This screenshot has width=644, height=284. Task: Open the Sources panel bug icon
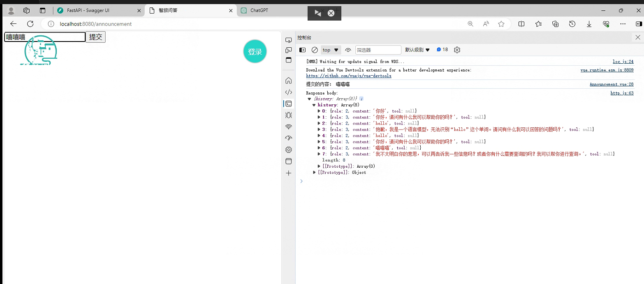pyautogui.click(x=288, y=115)
